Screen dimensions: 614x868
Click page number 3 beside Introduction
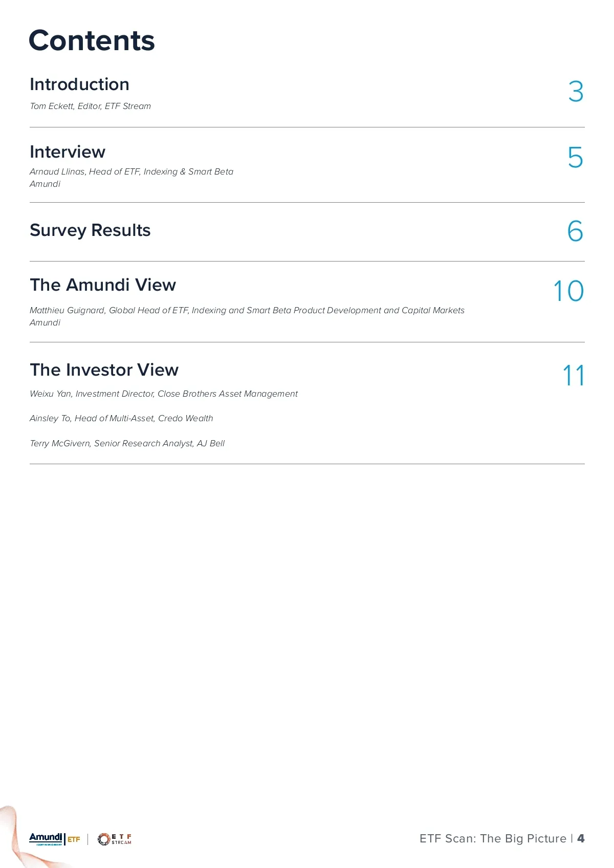(576, 92)
